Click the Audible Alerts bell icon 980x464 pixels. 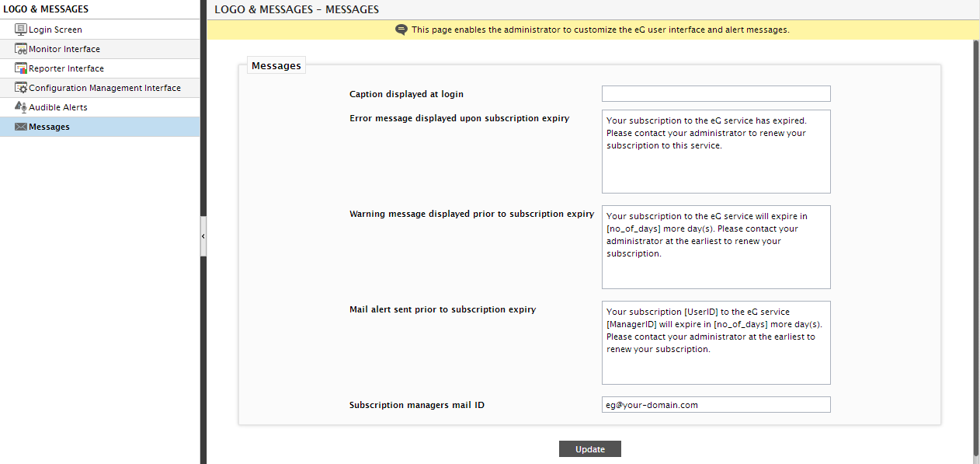tap(21, 107)
